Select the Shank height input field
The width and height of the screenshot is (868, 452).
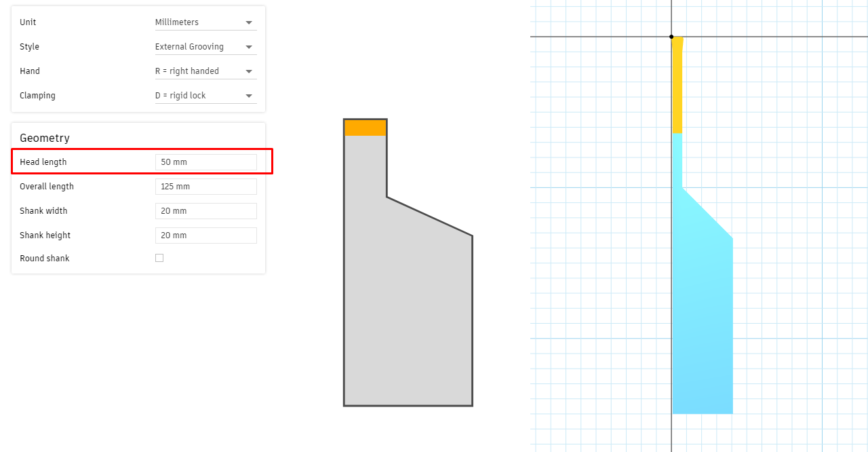[x=205, y=235]
